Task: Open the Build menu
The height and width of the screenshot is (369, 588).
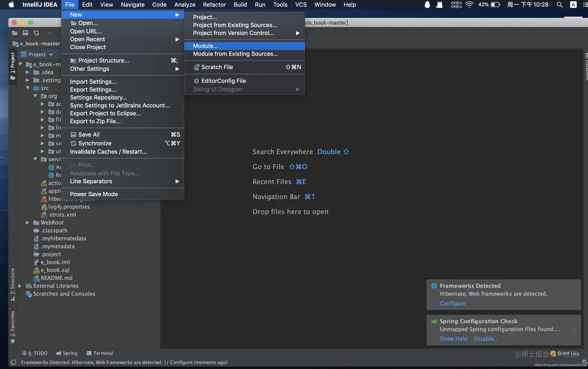Action: (240, 5)
